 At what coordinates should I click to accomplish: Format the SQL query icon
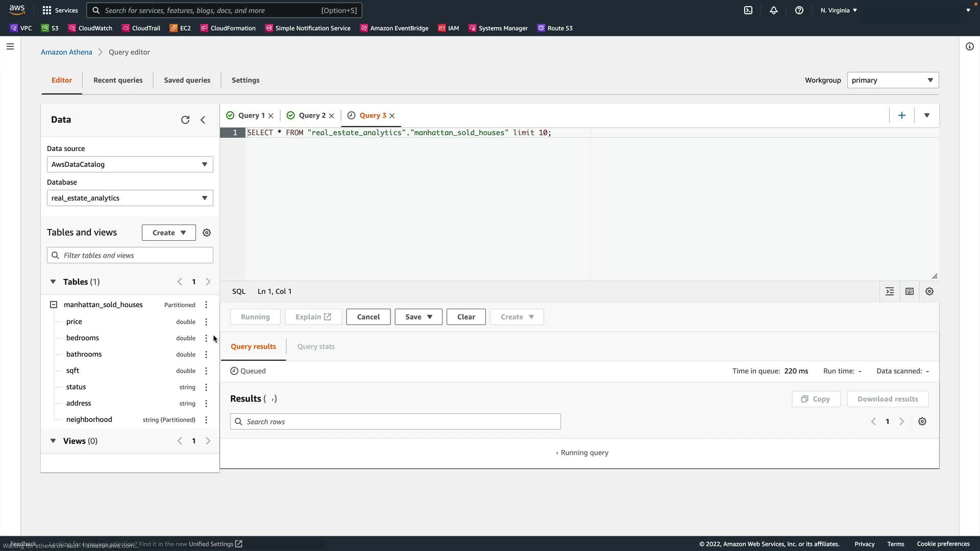point(890,292)
